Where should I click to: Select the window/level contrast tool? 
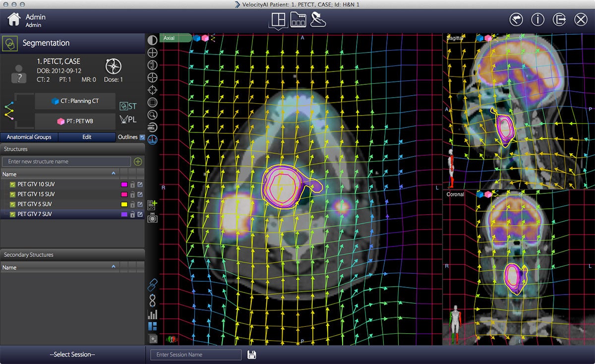coord(153,41)
